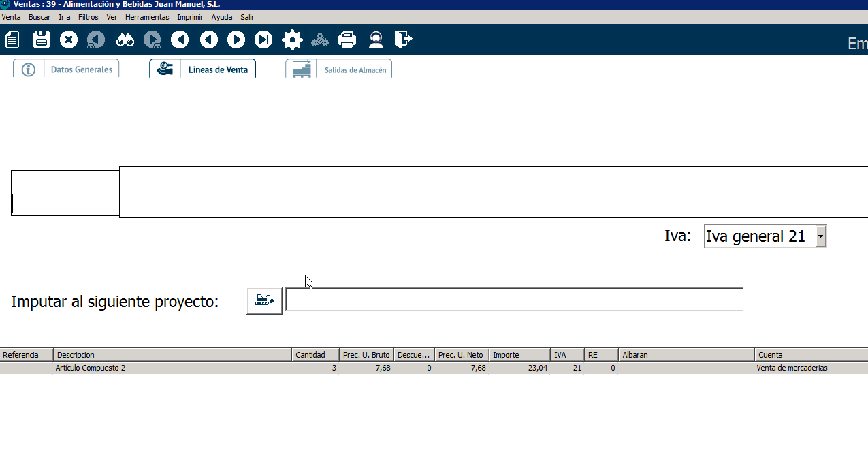This screenshot has width=868, height=457.
Task: Click the printer icon
Action: [x=347, y=40]
